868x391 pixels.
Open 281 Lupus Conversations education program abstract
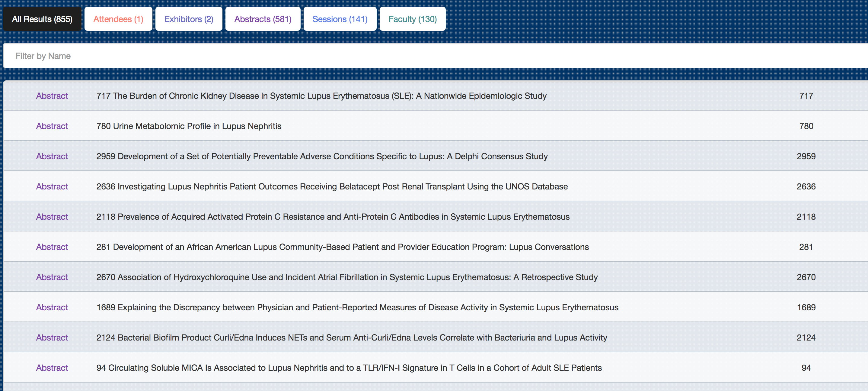[342, 247]
